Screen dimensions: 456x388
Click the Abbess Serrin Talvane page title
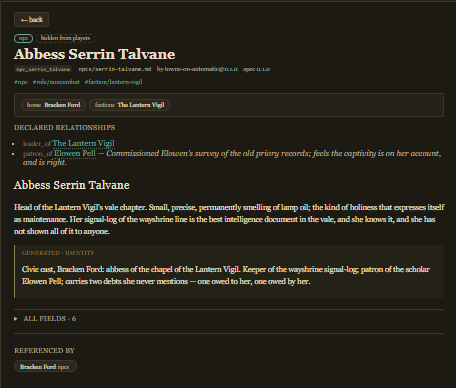[95, 54]
